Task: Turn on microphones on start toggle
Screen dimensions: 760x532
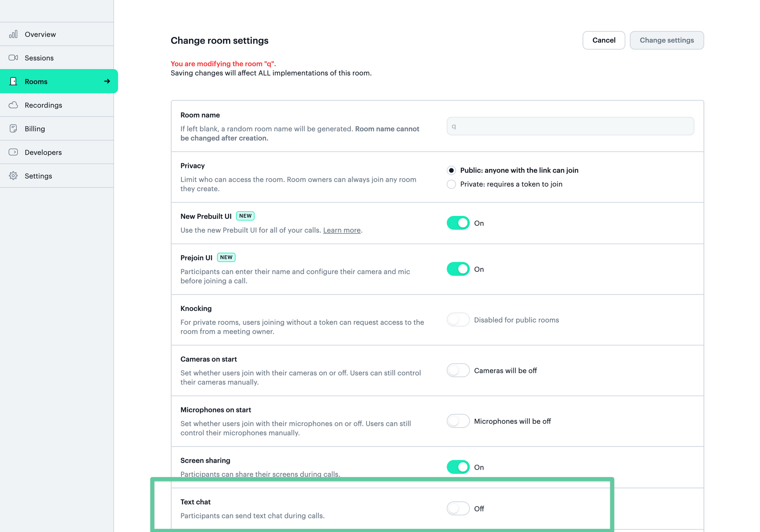Action: coord(458,421)
